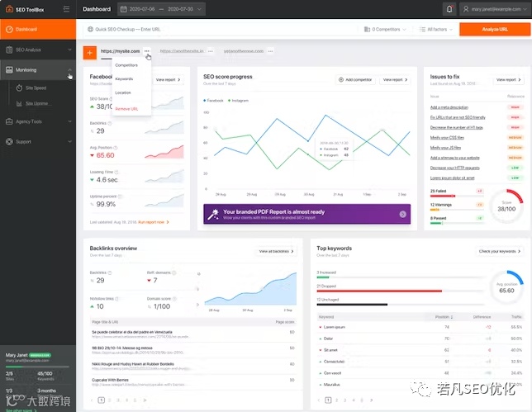Choose Competitors from the site menu

(126, 65)
